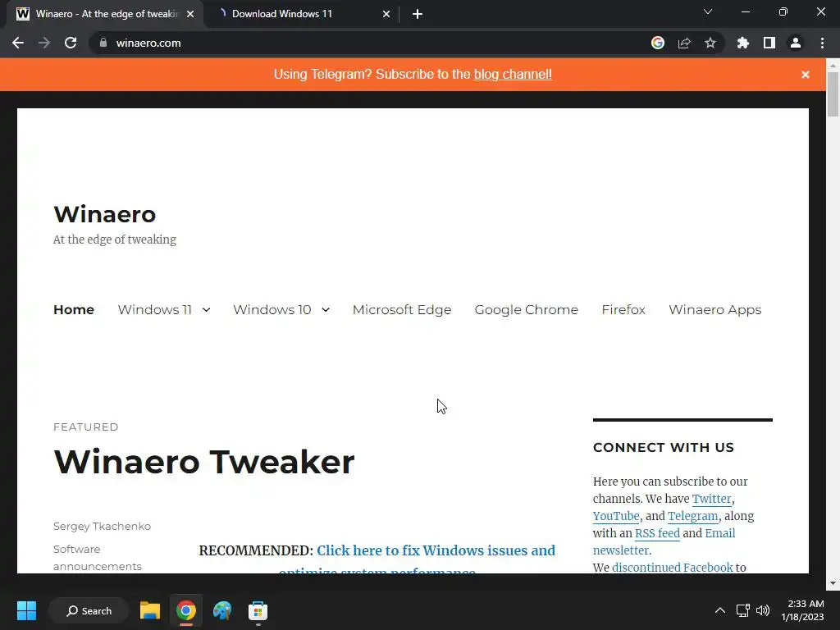The height and width of the screenshot is (630, 840).
Task: Click the taskbar Search box
Action: coord(89,610)
